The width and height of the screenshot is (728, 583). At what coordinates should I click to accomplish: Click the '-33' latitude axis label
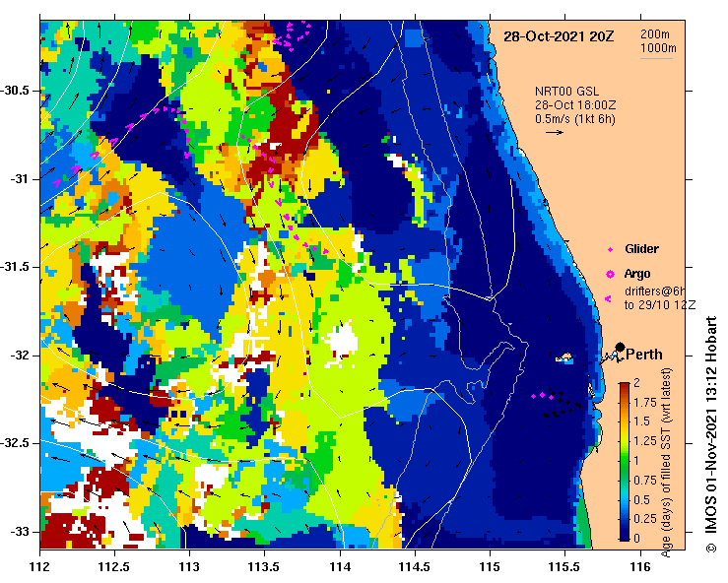point(22,532)
